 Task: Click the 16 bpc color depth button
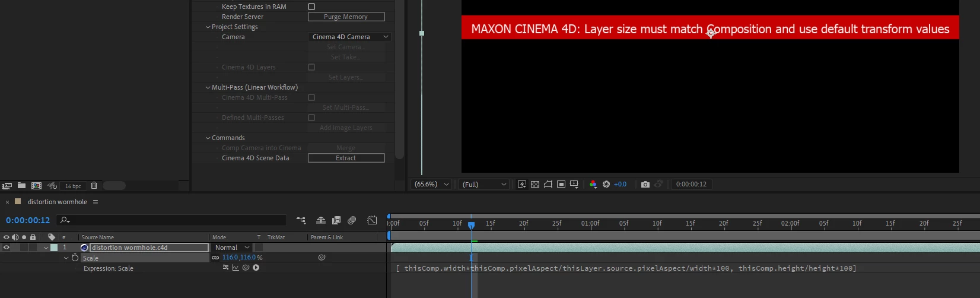click(73, 186)
